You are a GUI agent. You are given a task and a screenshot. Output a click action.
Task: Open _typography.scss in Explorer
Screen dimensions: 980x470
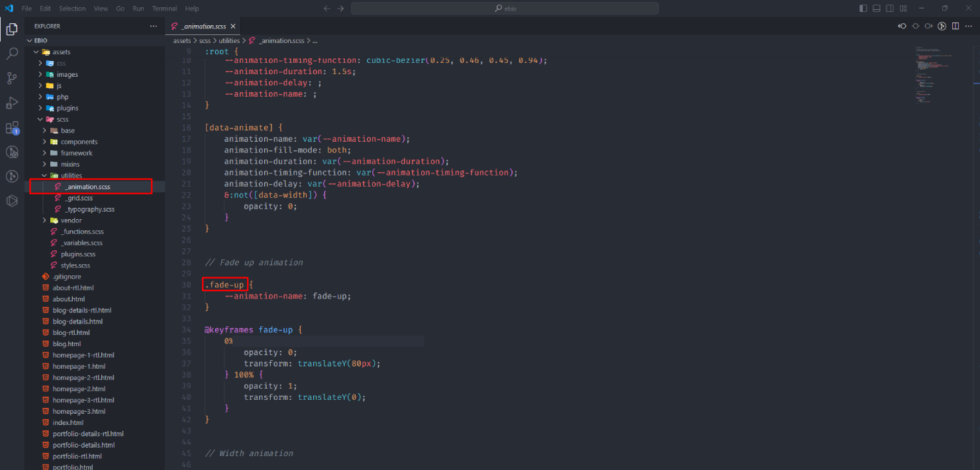pyautogui.click(x=89, y=209)
